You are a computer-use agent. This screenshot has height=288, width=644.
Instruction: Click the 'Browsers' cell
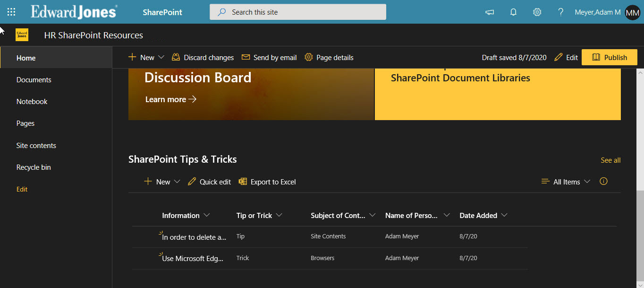pyautogui.click(x=322, y=258)
